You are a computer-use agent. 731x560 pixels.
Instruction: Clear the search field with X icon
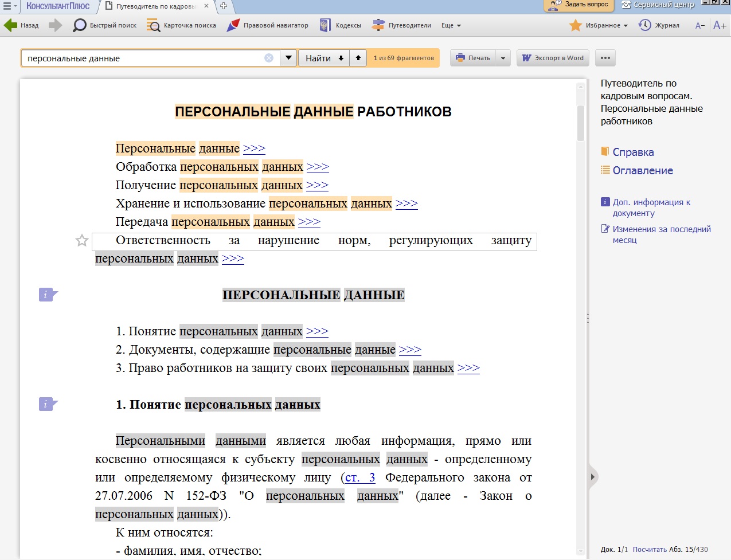[269, 58]
